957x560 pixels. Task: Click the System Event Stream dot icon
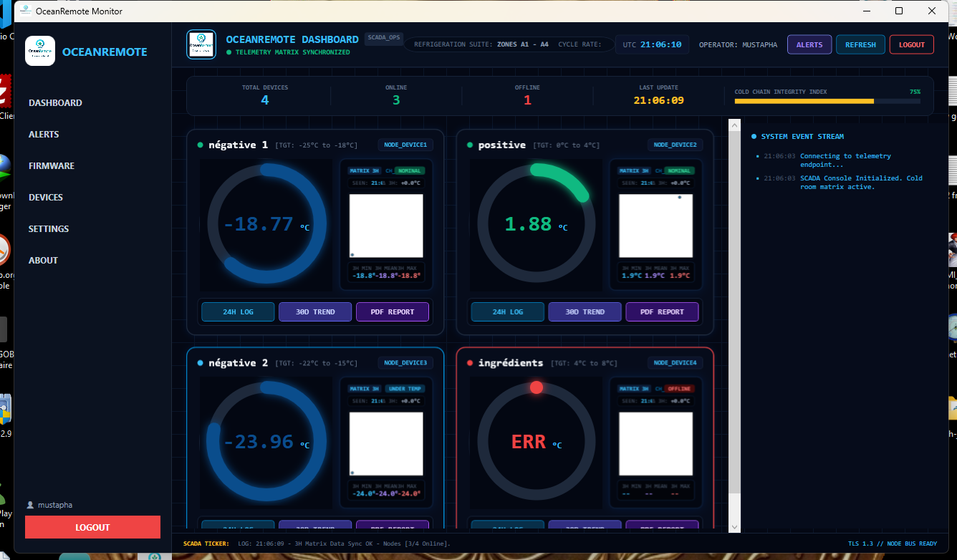[x=754, y=136]
